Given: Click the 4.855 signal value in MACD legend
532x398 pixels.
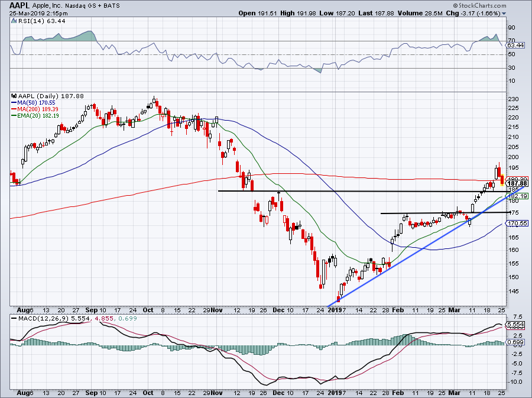Looking at the screenshot, I should pyautogui.click(x=103, y=319).
